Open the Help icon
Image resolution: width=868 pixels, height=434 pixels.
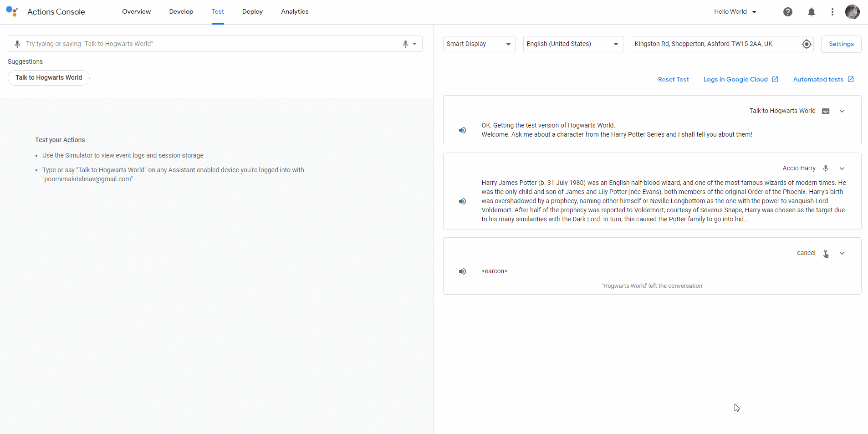788,12
